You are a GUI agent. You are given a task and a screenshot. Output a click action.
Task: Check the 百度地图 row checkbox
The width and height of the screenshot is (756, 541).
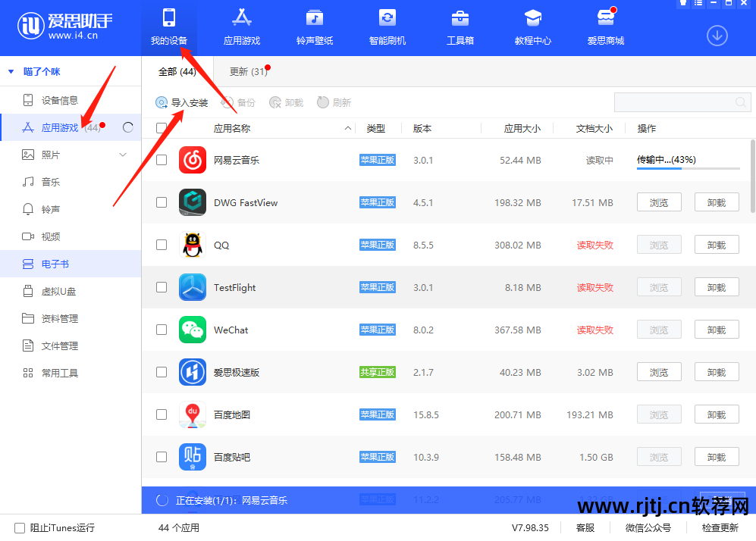162,414
